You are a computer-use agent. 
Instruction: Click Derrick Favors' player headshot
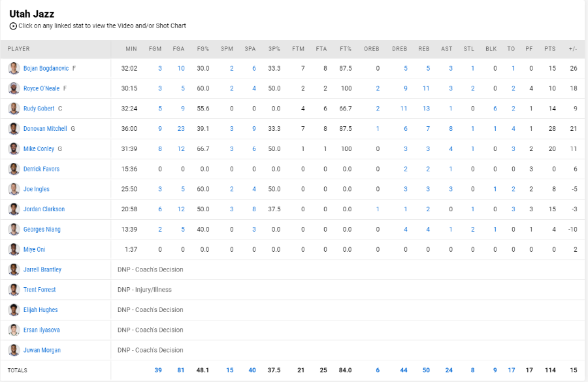(x=14, y=169)
